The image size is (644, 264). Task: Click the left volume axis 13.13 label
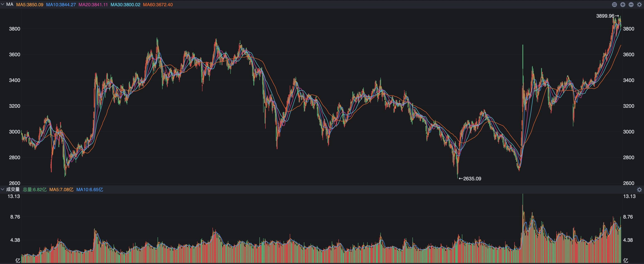coord(14,196)
